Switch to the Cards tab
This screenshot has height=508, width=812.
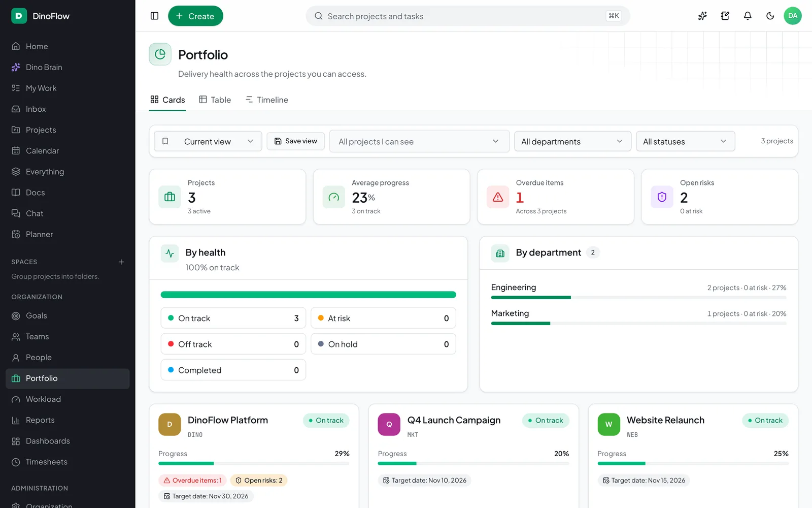click(168, 100)
